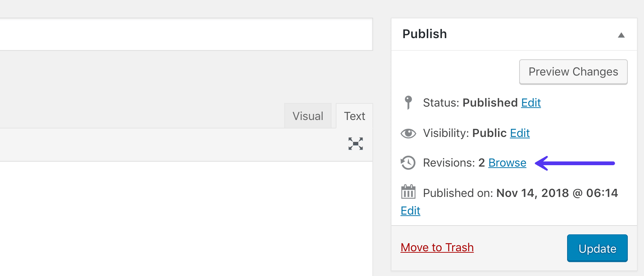Click the revisions history clock icon
The image size is (644, 276).
[x=408, y=163]
